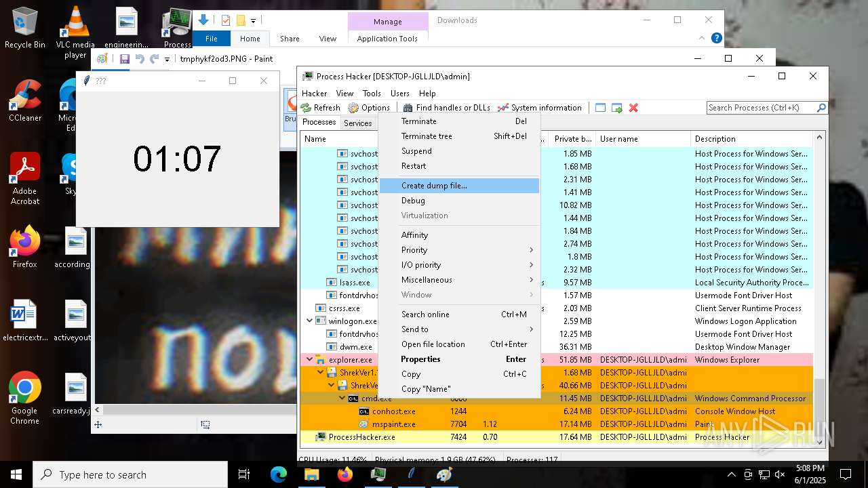The image size is (868, 488).
Task: Open Adobe Acrobat desktop shortcut
Action: tap(25, 178)
